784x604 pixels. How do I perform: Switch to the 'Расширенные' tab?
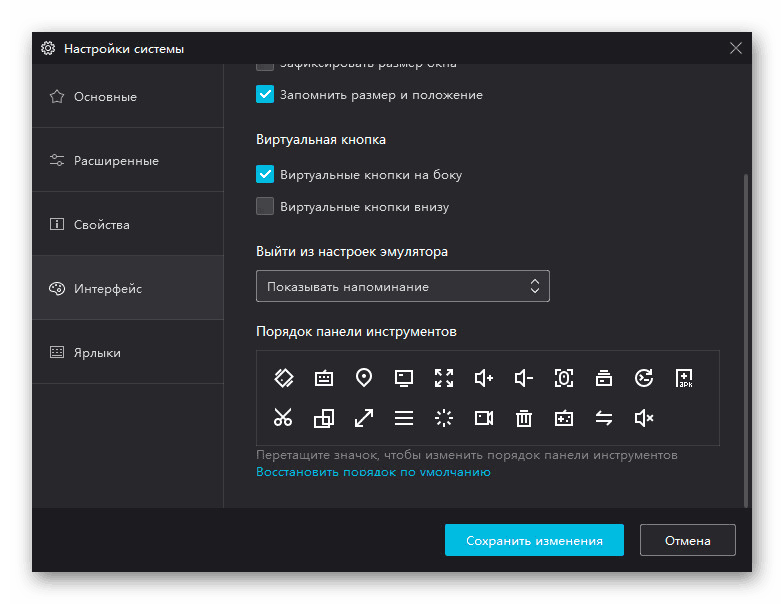click(x=116, y=161)
